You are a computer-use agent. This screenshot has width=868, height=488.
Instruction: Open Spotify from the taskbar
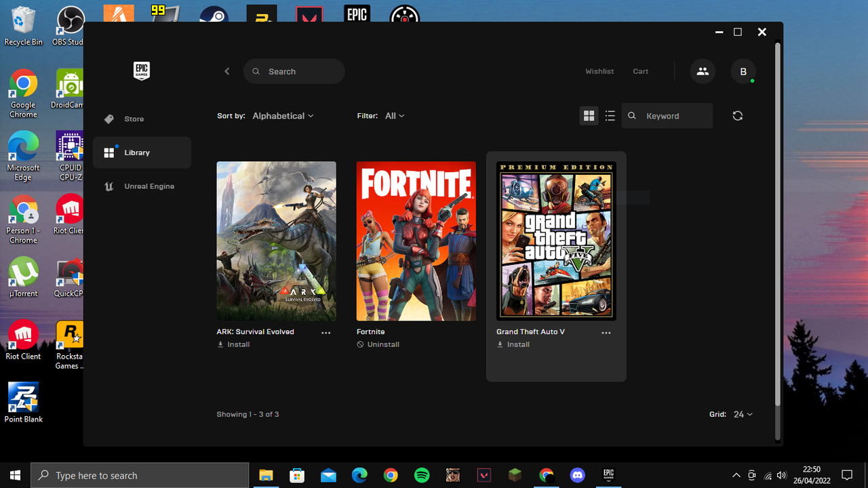[422, 475]
